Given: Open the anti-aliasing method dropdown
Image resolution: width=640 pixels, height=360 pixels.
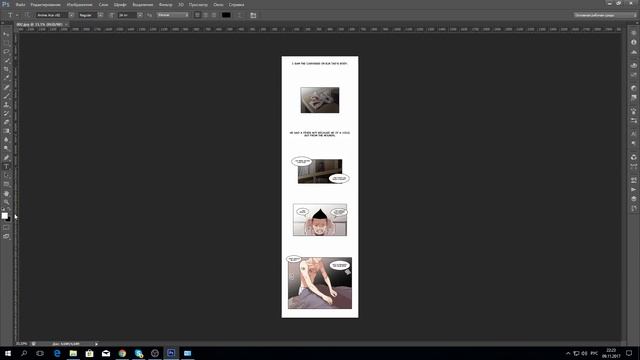Looking at the screenshot, I should [173, 15].
